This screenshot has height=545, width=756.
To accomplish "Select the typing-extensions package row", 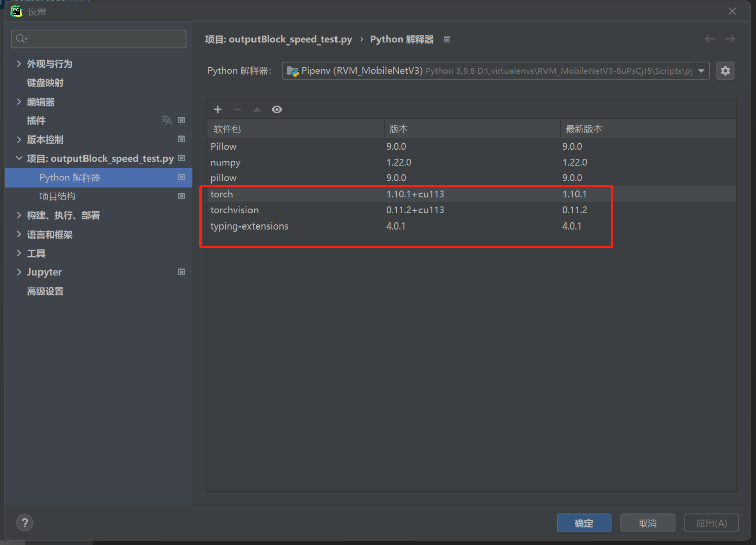I will [472, 226].
